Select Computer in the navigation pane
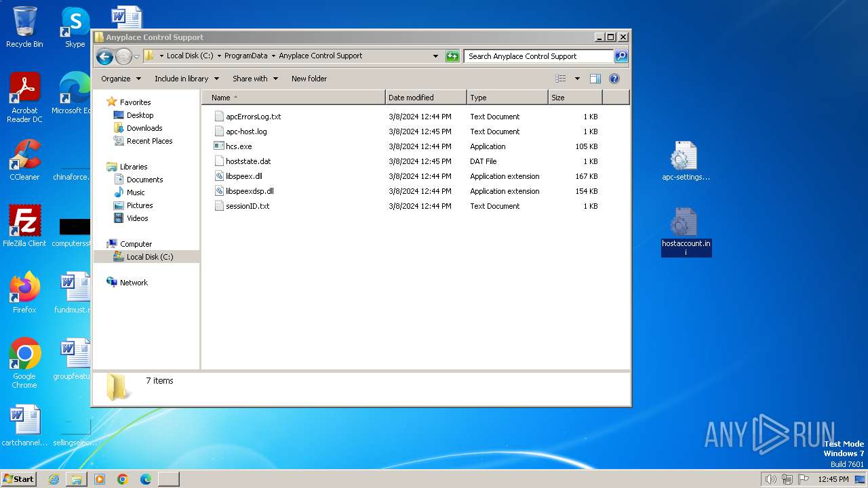 tap(136, 244)
